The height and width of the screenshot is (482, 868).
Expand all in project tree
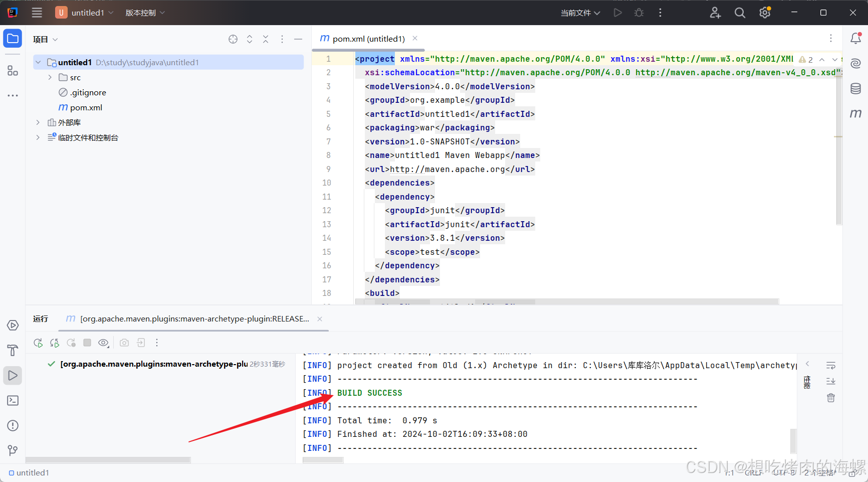coord(250,39)
